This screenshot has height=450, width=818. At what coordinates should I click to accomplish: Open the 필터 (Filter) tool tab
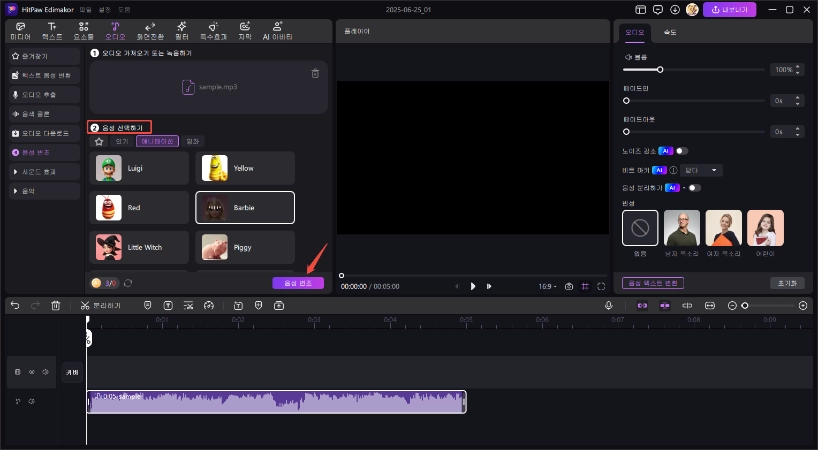pyautogui.click(x=182, y=31)
